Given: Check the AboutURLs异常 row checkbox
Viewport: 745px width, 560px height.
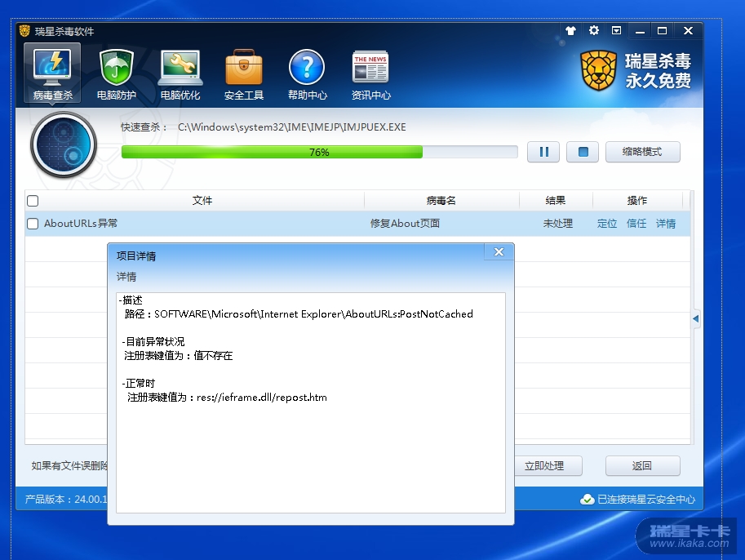Looking at the screenshot, I should pyautogui.click(x=33, y=224).
